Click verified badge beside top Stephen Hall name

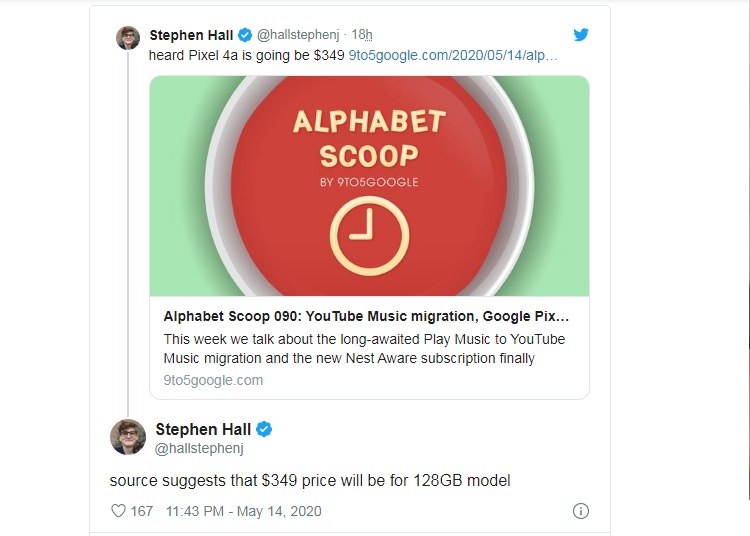pyautogui.click(x=245, y=35)
